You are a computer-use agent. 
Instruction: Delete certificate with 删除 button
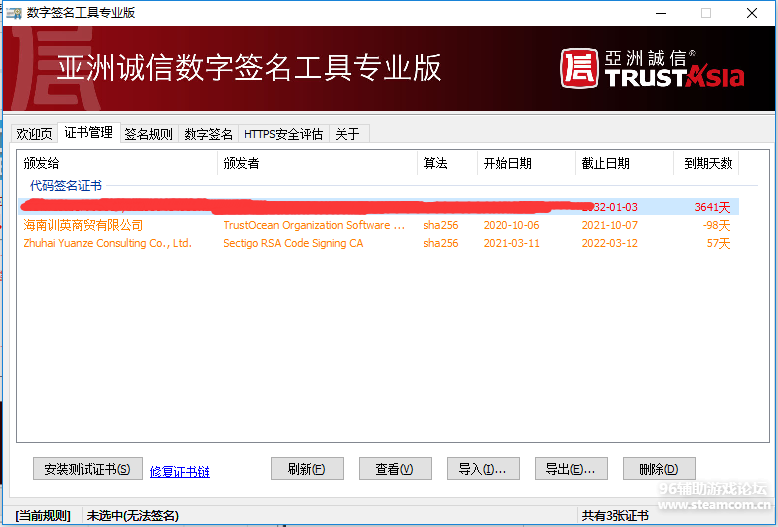pos(658,469)
